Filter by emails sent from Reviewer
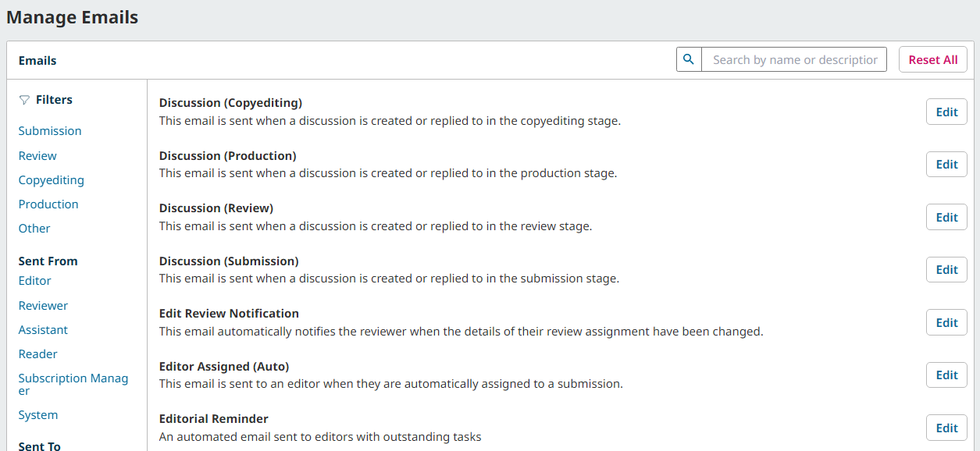 pos(43,306)
